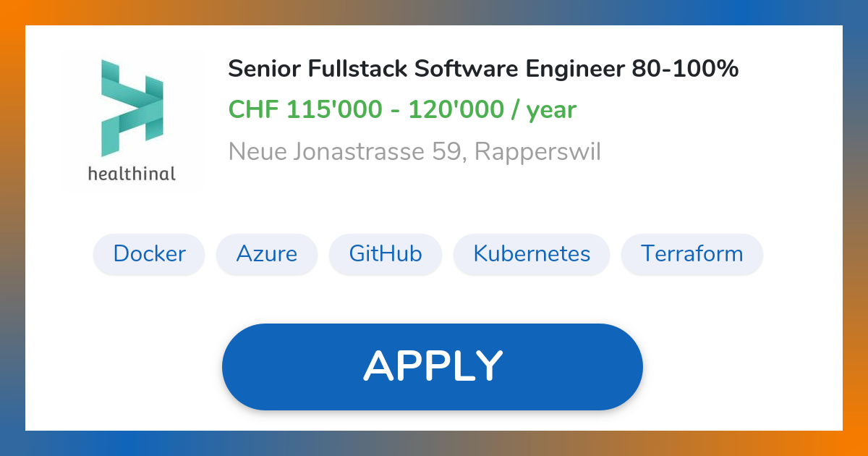The image size is (868, 456).
Task: Expand the salary range information
Action: click(x=401, y=109)
